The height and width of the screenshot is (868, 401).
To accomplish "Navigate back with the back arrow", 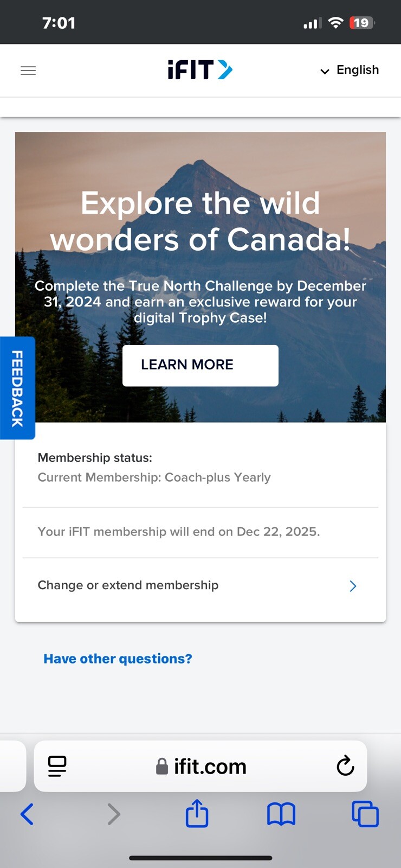I will point(27,814).
